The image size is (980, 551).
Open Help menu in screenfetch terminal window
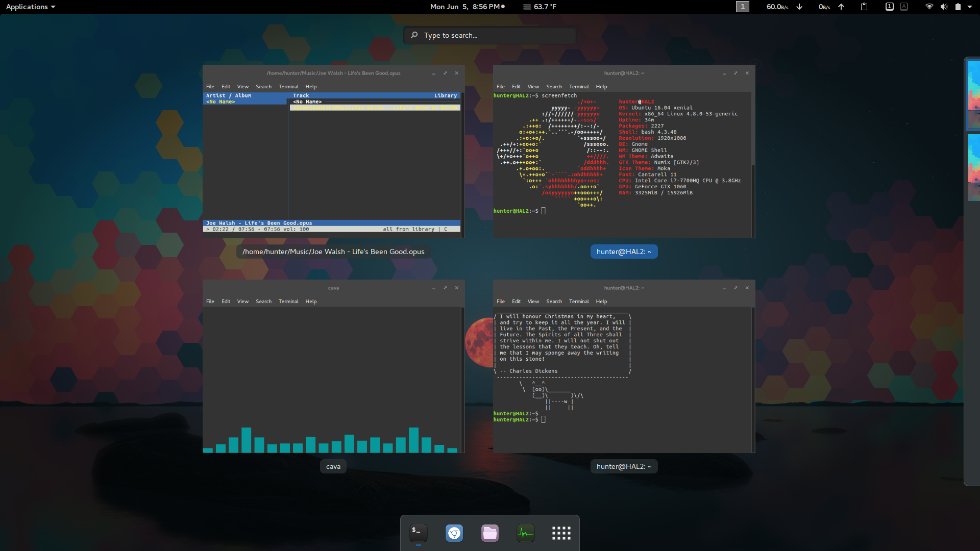[x=602, y=87]
